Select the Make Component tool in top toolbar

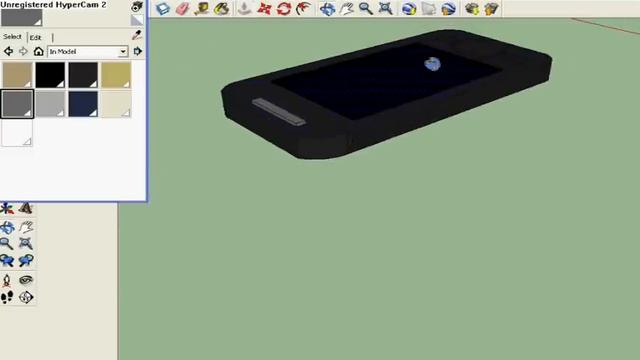click(163, 9)
